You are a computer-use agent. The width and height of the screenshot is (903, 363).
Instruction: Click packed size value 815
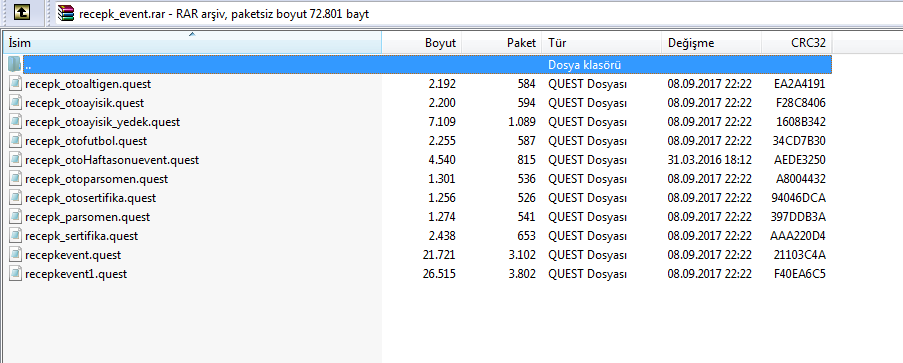coord(527,160)
